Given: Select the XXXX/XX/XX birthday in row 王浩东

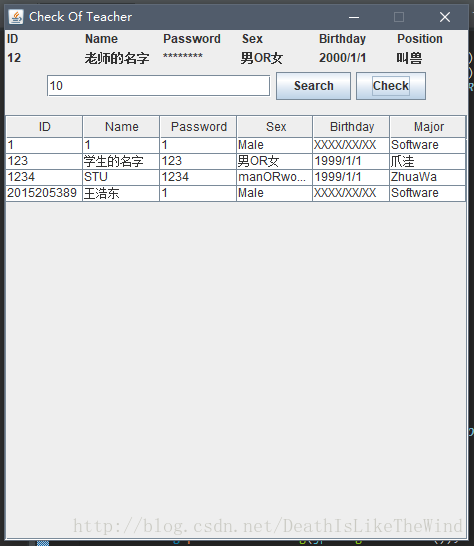Looking at the screenshot, I should [351, 193].
